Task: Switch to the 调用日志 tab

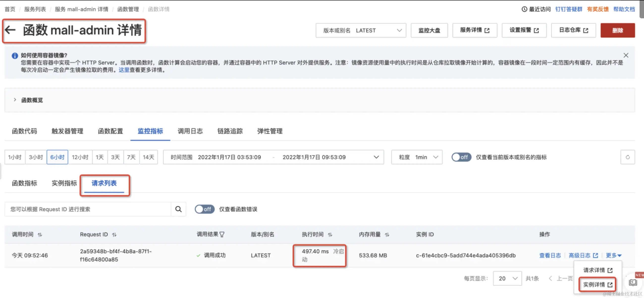Action: pyautogui.click(x=190, y=131)
